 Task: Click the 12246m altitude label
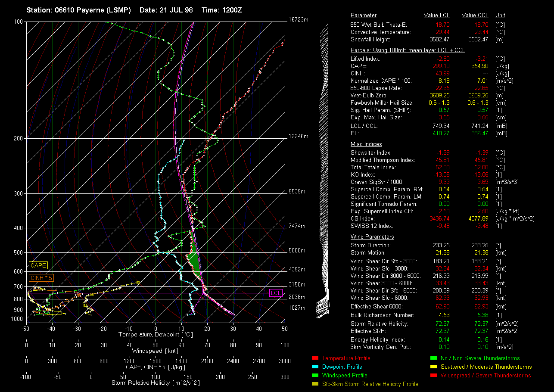click(299, 136)
